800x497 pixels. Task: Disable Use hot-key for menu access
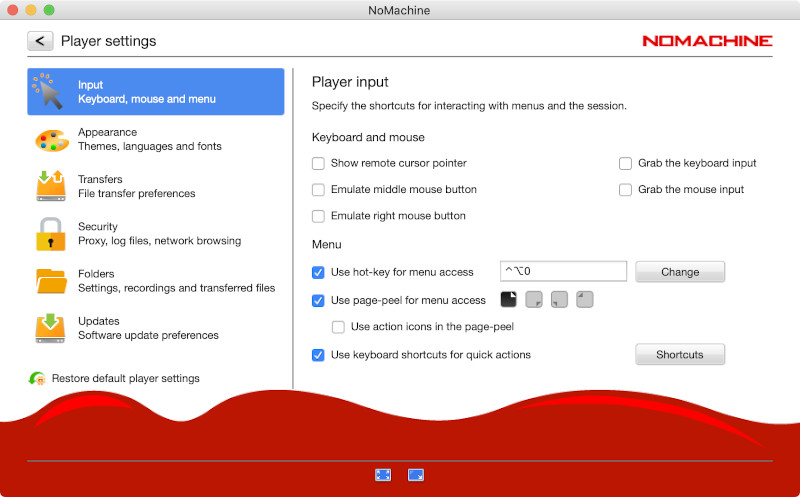[319, 272]
